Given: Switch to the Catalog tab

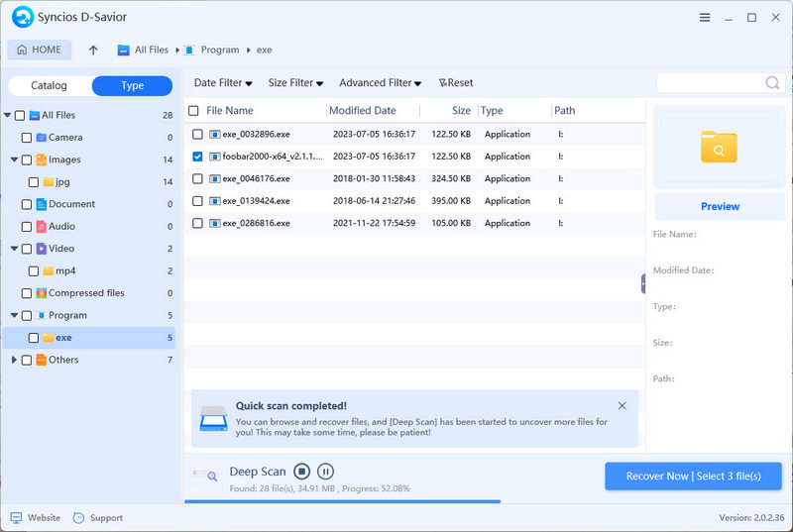Looking at the screenshot, I should pyautogui.click(x=49, y=86).
